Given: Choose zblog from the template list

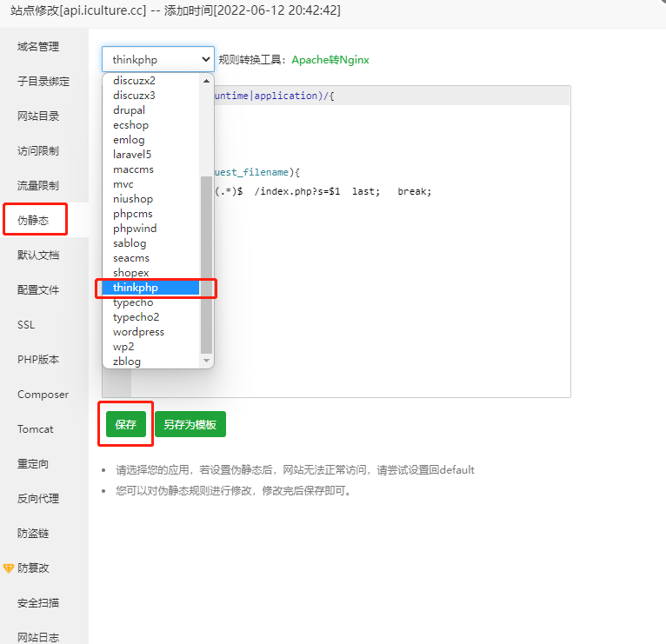Looking at the screenshot, I should click(150, 362).
